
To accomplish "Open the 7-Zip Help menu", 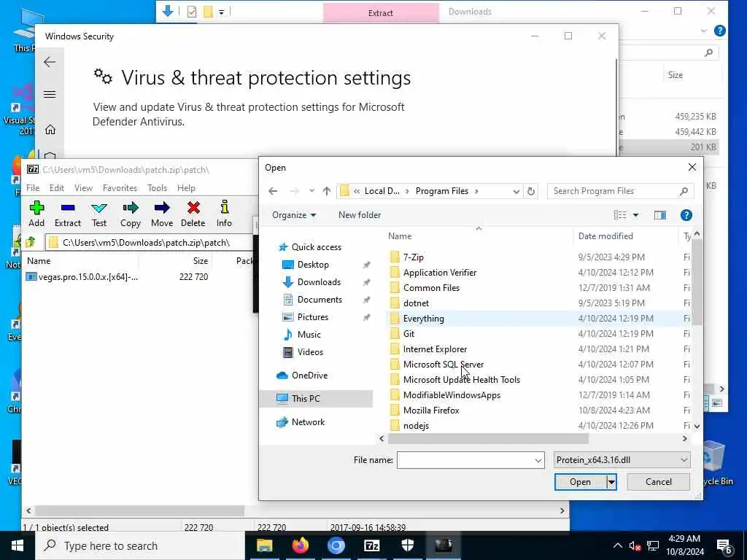I will 186,188.
